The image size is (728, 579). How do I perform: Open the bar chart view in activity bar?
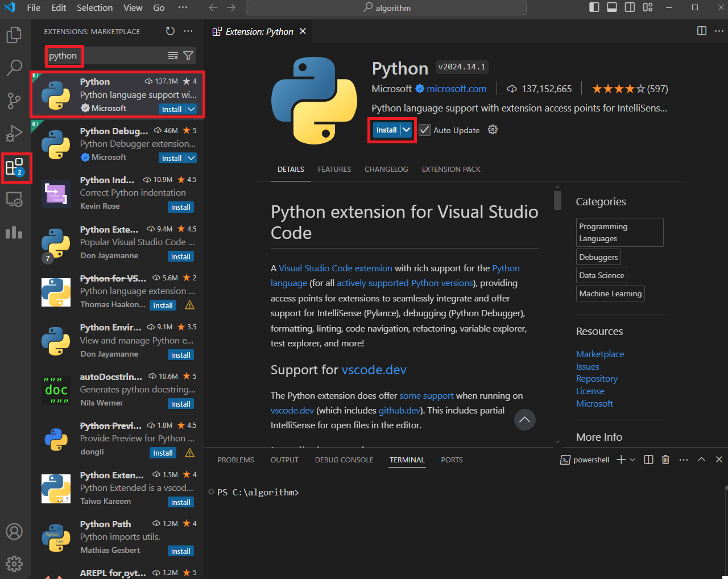pos(14,232)
